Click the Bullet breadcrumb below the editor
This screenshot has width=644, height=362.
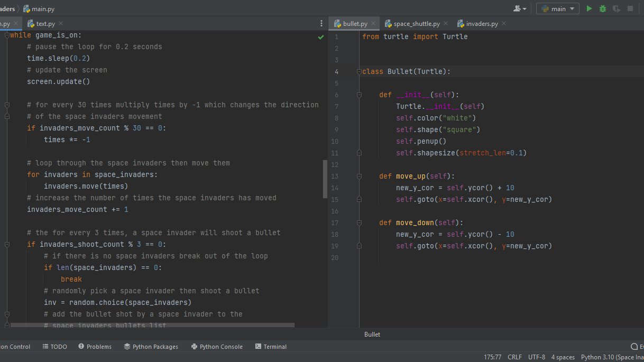tap(372, 335)
